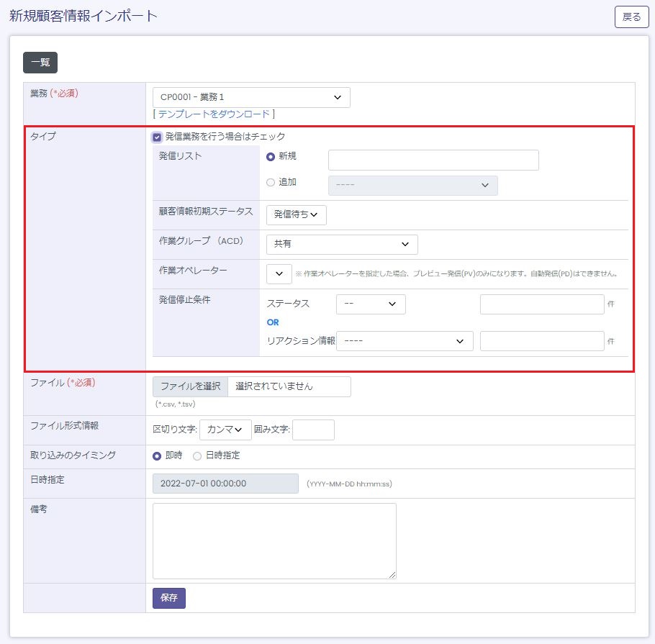Click the テンプレートをダウンロード link
The height and width of the screenshot is (644, 655).
(214, 114)
